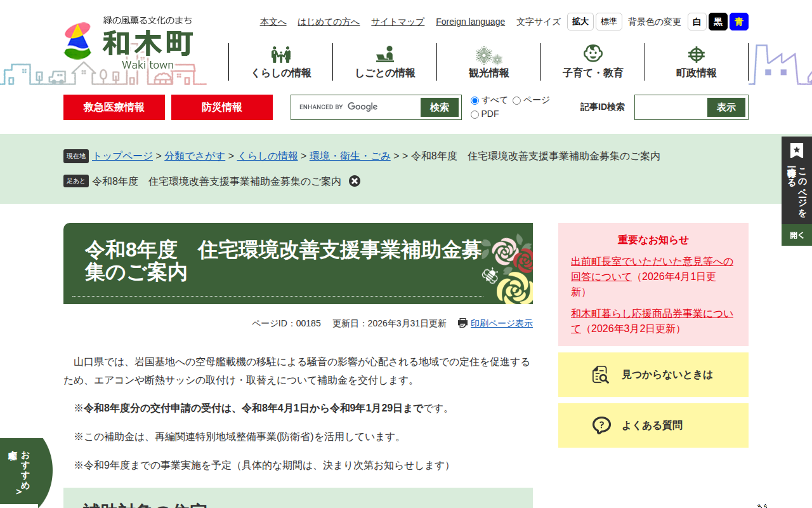
Task: Click the question mark icon for よくある質問
Action: 601,425
